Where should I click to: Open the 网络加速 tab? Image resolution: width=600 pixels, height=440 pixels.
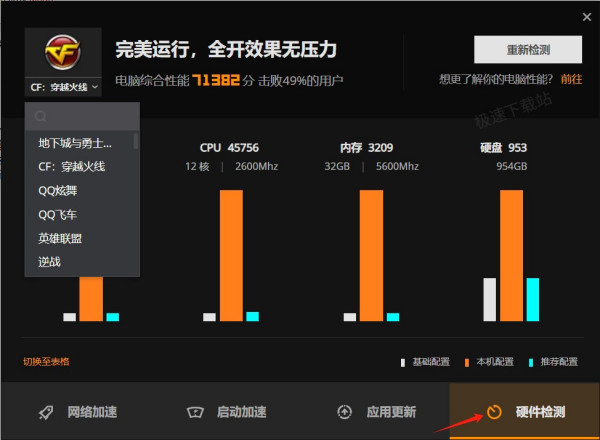point(77,412)
